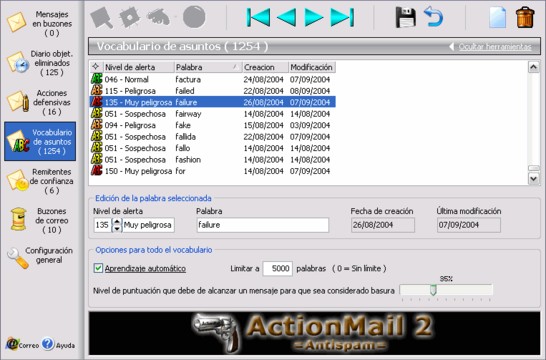Click Fecha de creación field
The height and width of the screenshot is (360, 546).
pyautogui.click(x=383, y=225)
